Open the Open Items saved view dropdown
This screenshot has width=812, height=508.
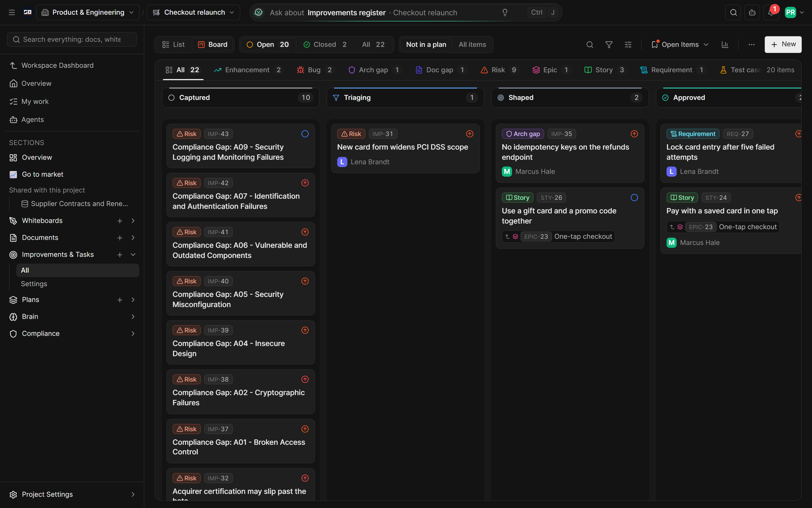click(x=680, y=45)
